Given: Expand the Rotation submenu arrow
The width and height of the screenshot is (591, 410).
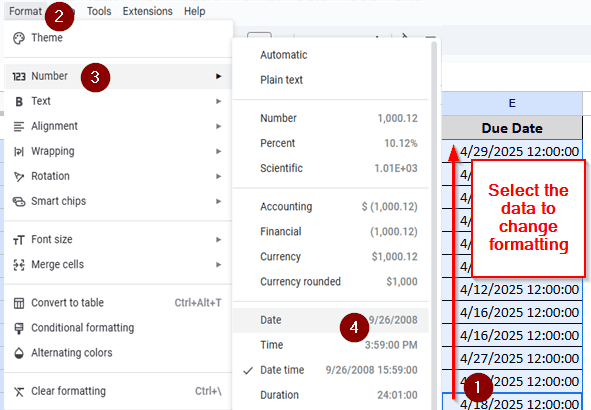Looking at the screenshot, I should (x=219, y=176).
